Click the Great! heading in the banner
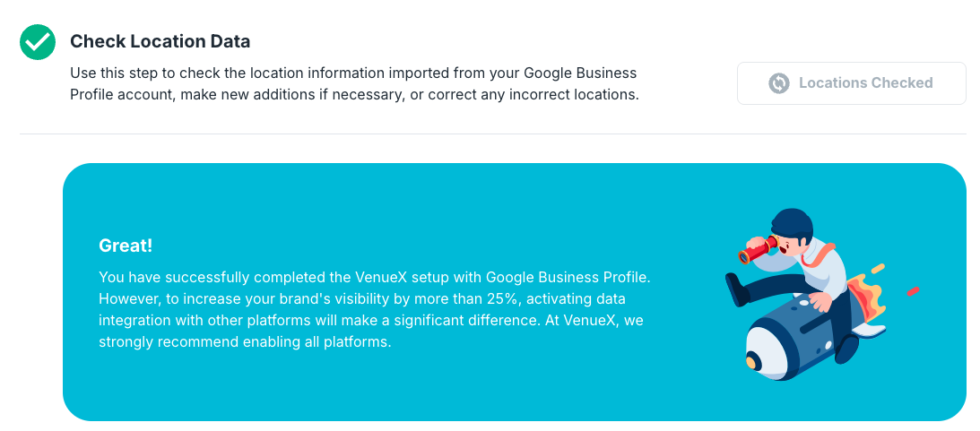This screenshot has width=980, height=431. [x=126, y=246]
